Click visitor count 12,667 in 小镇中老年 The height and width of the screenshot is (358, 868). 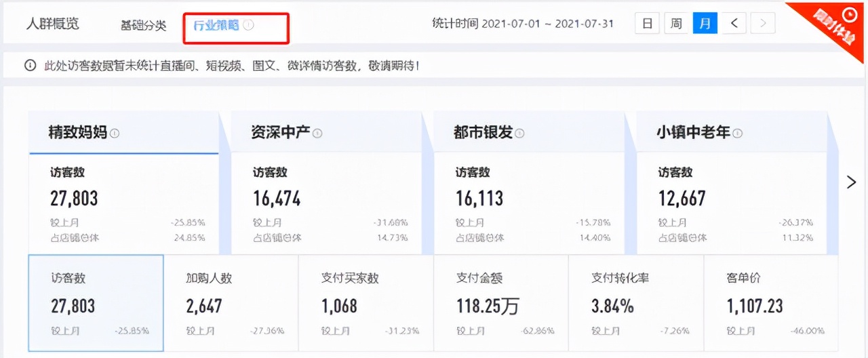click(x=682, y=198)
